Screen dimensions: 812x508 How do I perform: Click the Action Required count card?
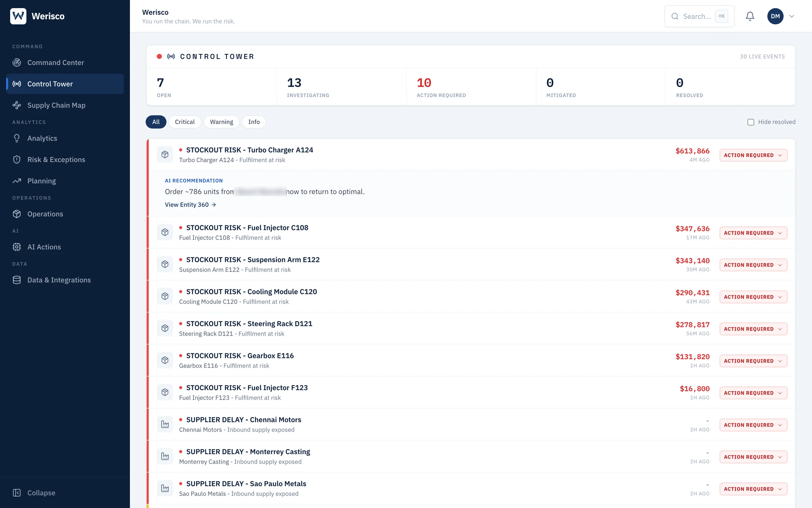[x=471, y=87]
